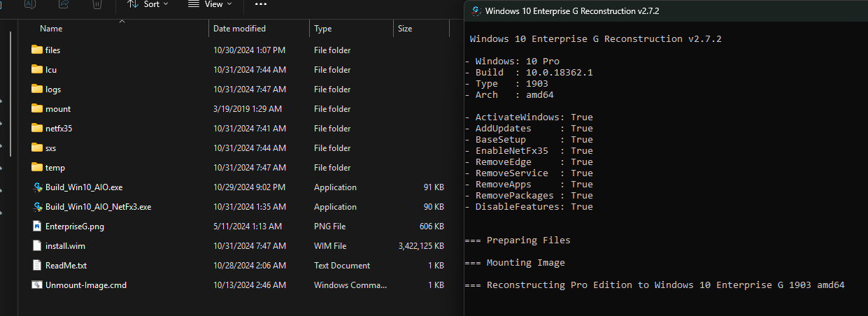Click the PNG File type cell
This screenshot has width=868, height=316.
tap(330, 227)
